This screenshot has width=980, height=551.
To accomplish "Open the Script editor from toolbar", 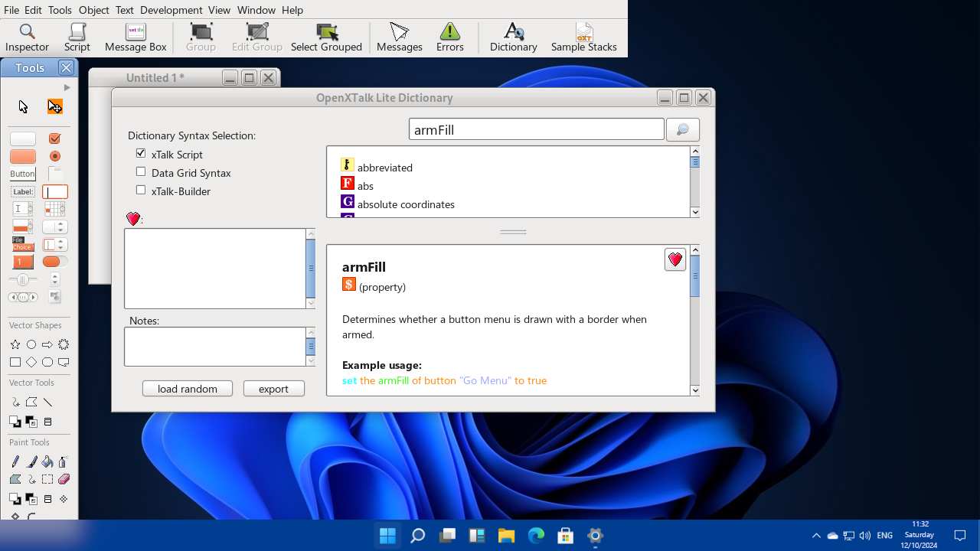I will coord(77,37).
